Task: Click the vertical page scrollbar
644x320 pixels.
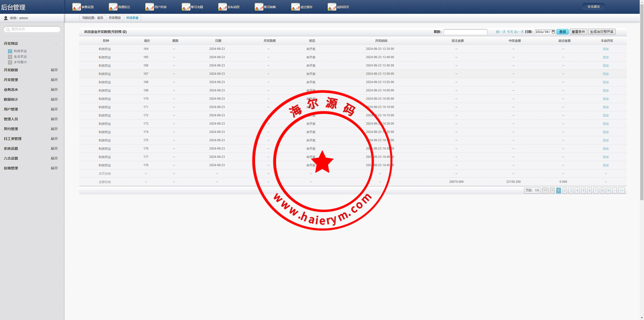Action: [642, 101]
